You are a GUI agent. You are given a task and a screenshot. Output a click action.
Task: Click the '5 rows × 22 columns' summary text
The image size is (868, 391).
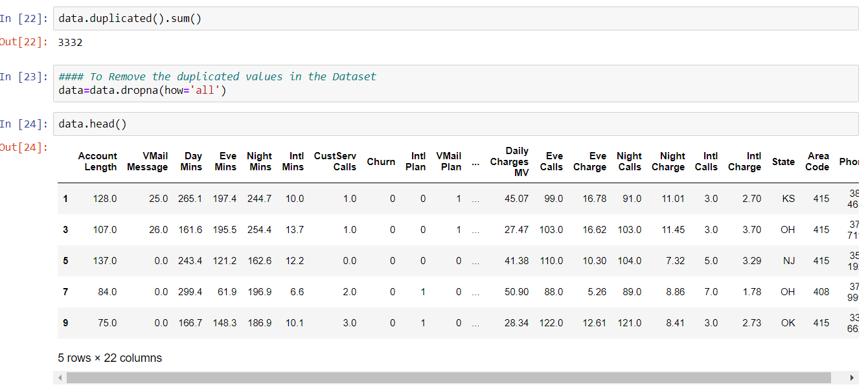coord(110,358)
